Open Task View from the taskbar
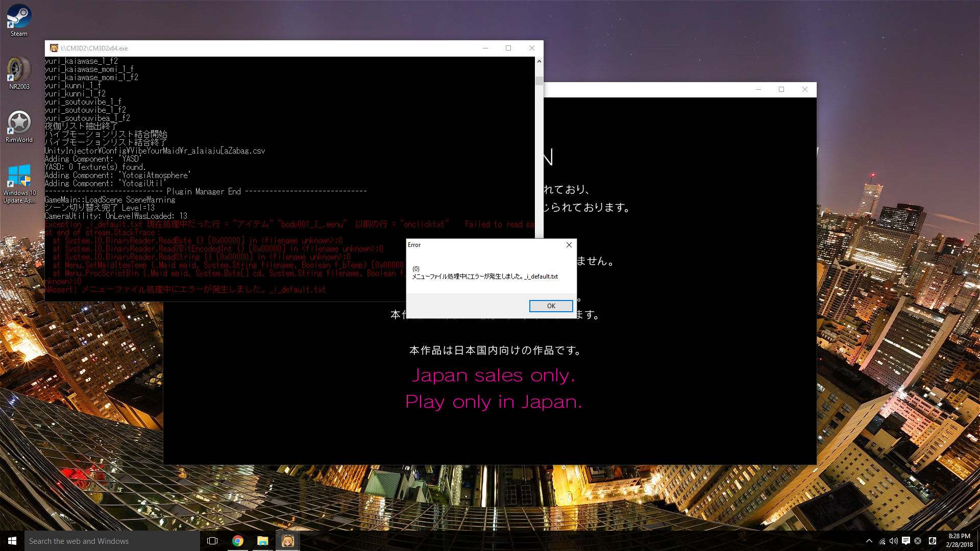The image size is (980, 551). (212, 541)
